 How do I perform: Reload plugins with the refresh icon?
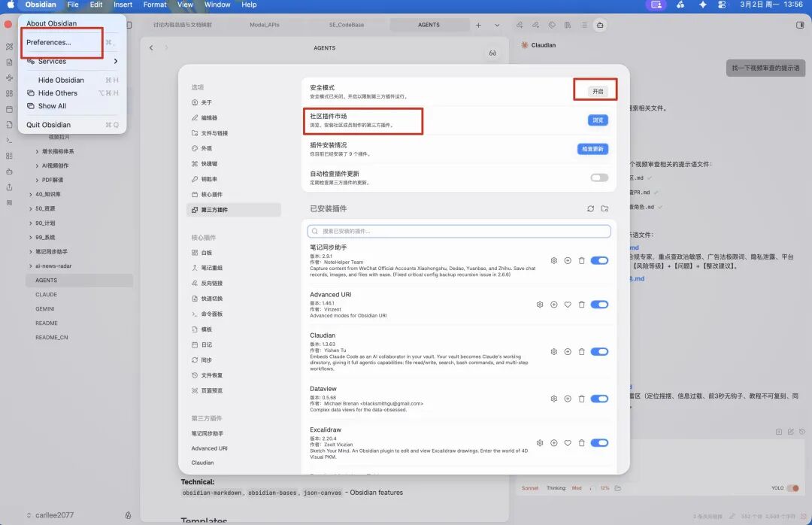(591, 208)
